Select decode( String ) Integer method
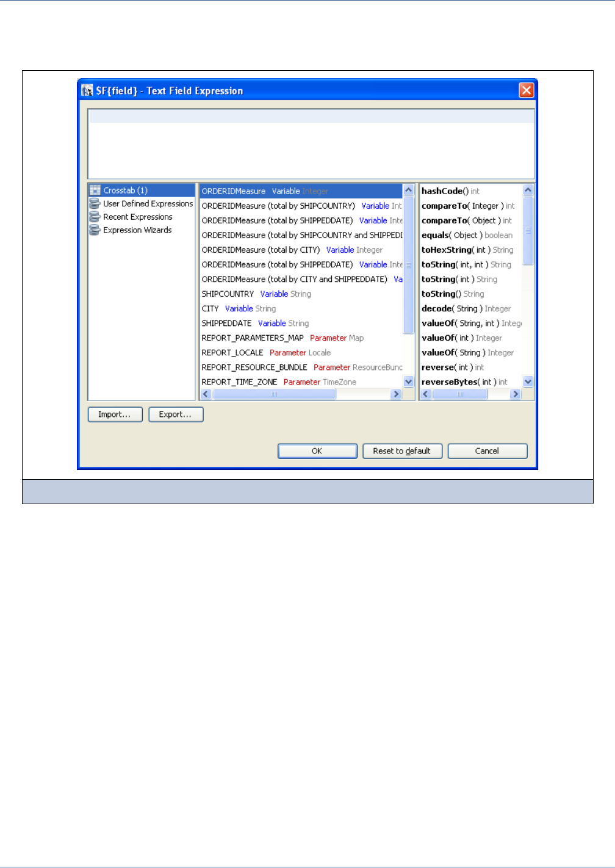The height and width of the screenshot is (868, 615). 471,308
